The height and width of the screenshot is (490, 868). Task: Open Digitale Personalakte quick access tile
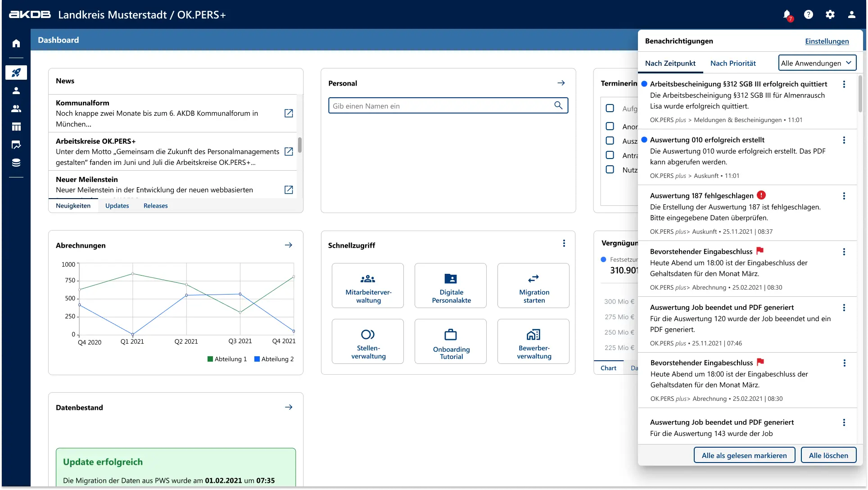click(451, 286)
